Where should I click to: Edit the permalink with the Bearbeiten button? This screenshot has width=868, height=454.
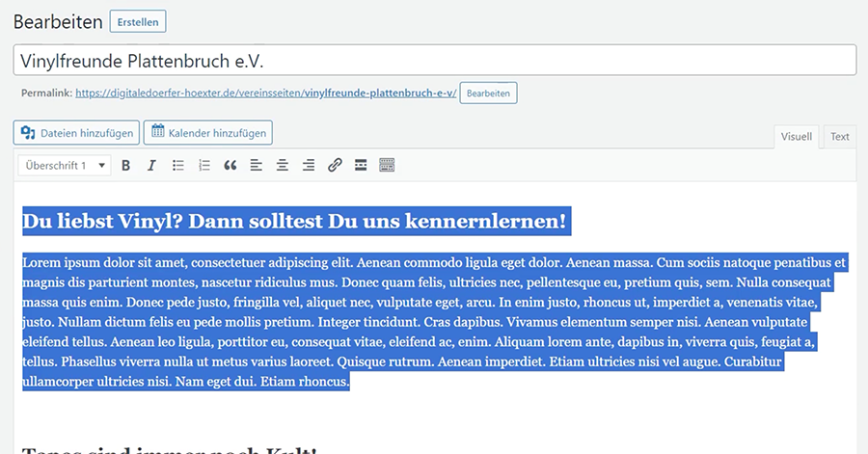point(489,93)
